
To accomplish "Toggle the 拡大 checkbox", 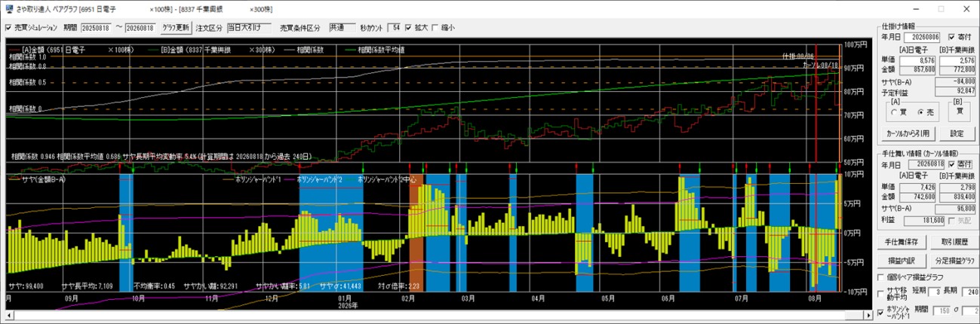I will point(408,28).
